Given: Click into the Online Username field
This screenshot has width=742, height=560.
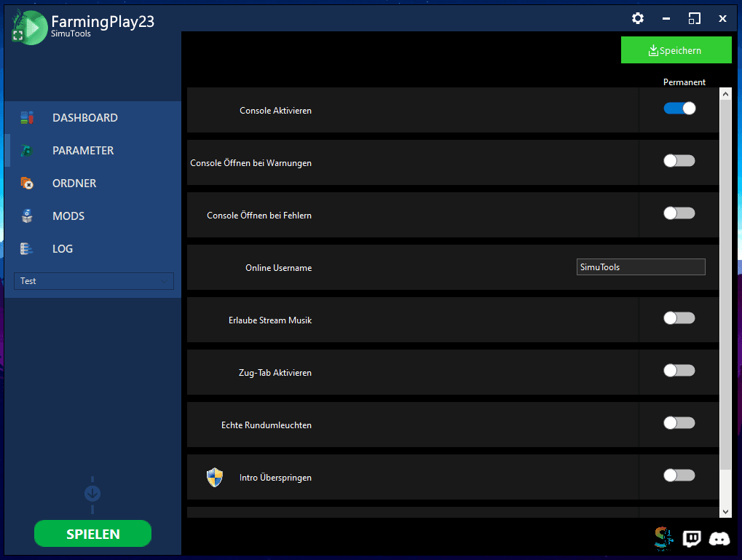Looking at the screenshot, I should coord(641,267).
